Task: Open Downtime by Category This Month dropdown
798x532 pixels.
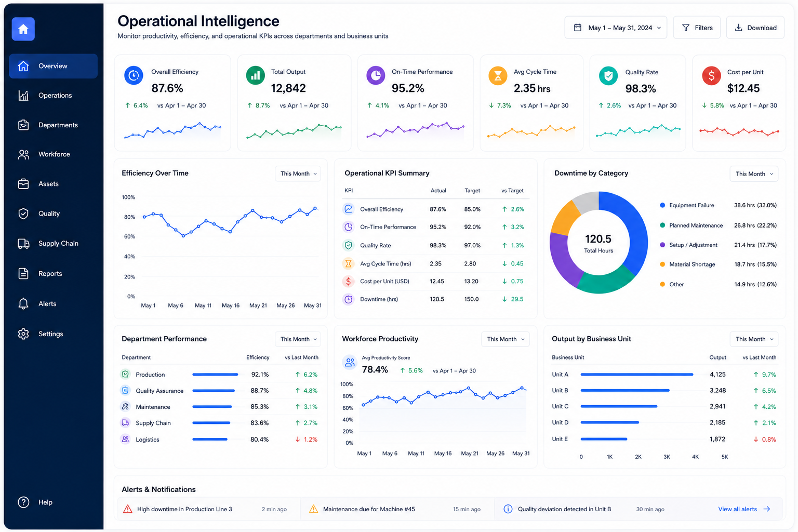Action: [x=754, y=174]
